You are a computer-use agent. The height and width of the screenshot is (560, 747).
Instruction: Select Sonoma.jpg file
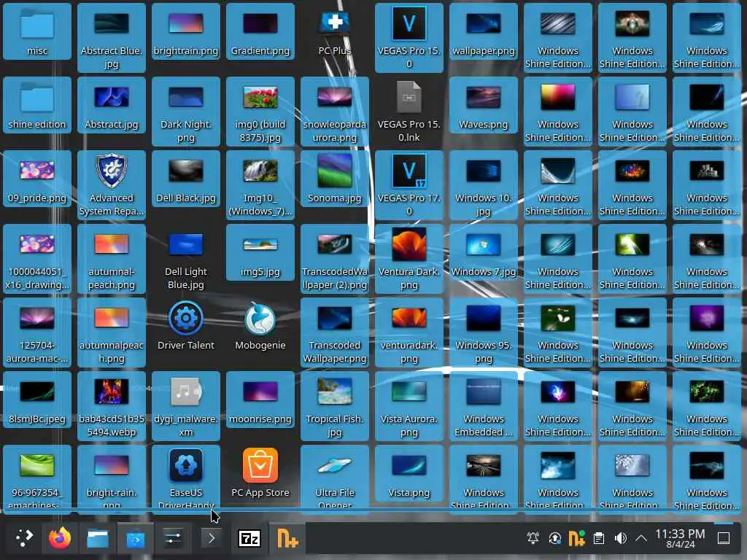point(334,179)
